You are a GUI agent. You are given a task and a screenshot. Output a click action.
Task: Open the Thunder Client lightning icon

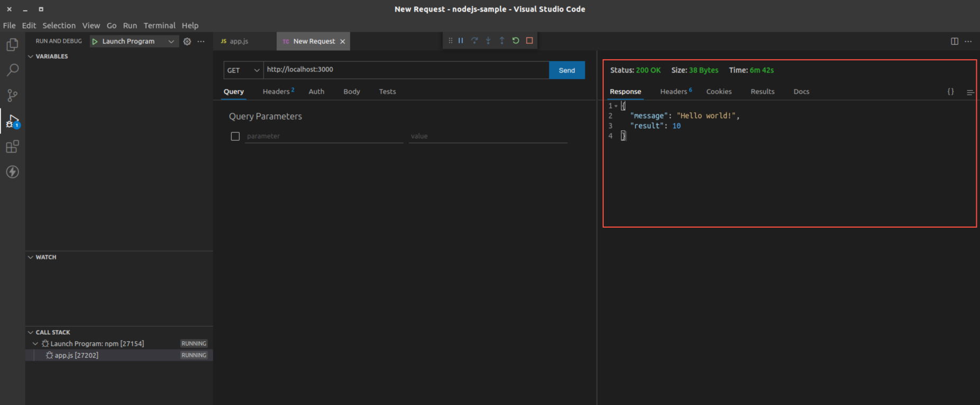12,172
